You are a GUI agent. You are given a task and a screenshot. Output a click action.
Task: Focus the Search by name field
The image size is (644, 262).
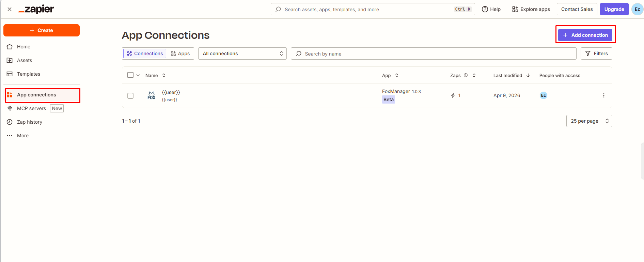click(434, 53)
